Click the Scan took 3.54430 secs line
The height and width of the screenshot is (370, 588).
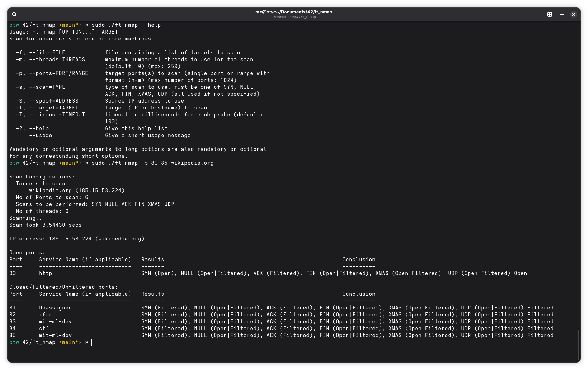[x=45, y=225]
